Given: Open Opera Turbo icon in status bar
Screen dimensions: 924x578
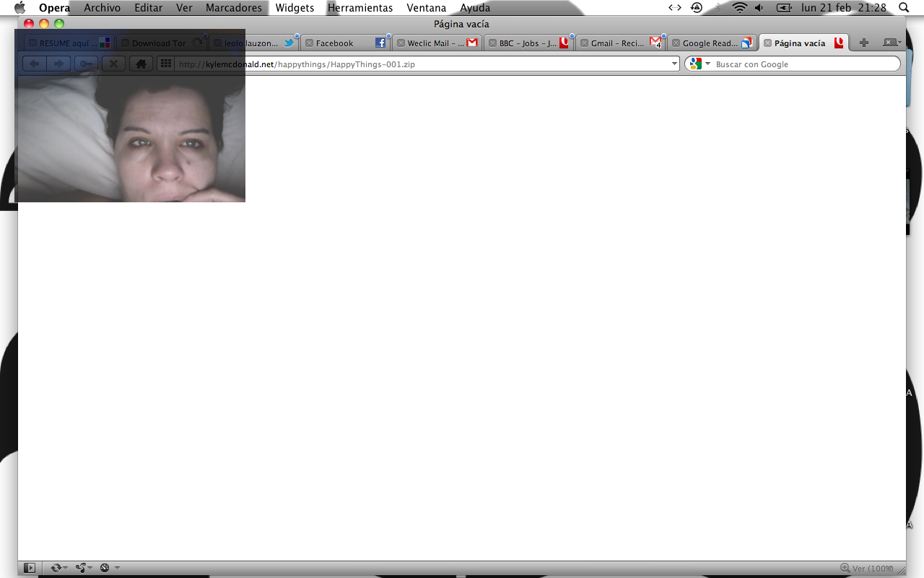Looking at the screenshot, I should 105,568.
